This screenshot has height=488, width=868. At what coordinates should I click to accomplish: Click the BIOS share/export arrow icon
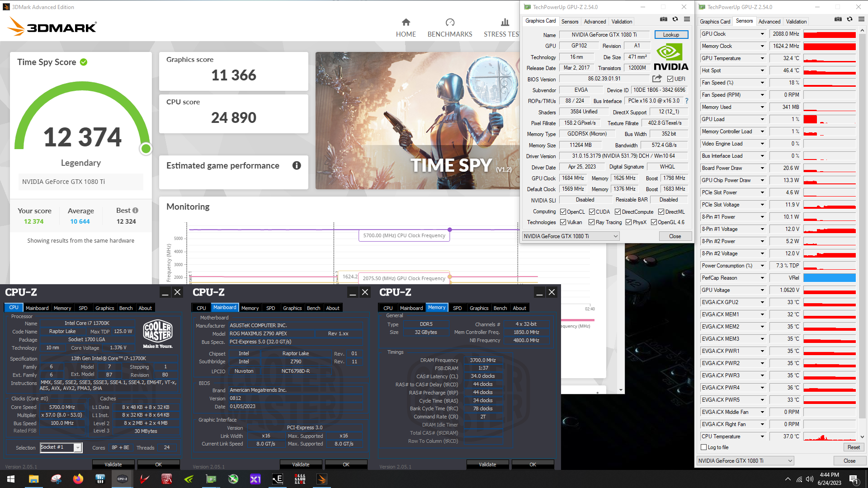[x=657, y=79]
